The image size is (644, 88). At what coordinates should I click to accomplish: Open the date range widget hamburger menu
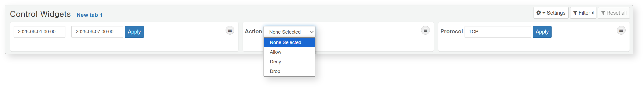(x=230, y=30)
